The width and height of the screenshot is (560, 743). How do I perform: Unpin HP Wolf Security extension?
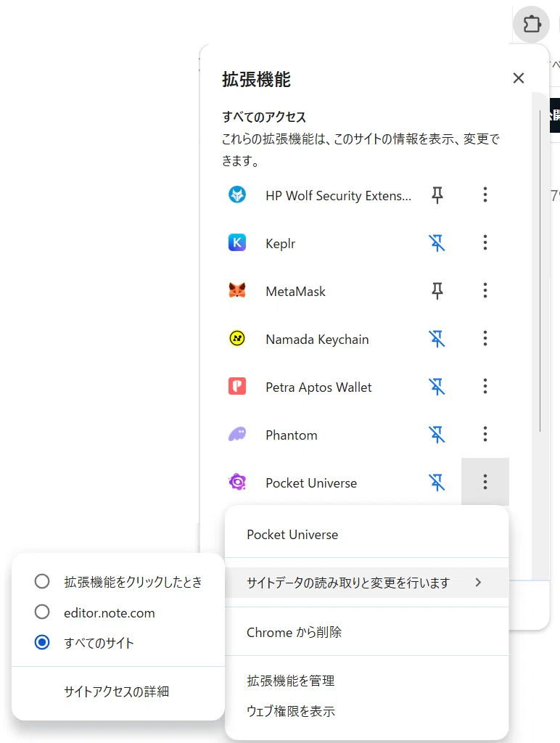437,194
